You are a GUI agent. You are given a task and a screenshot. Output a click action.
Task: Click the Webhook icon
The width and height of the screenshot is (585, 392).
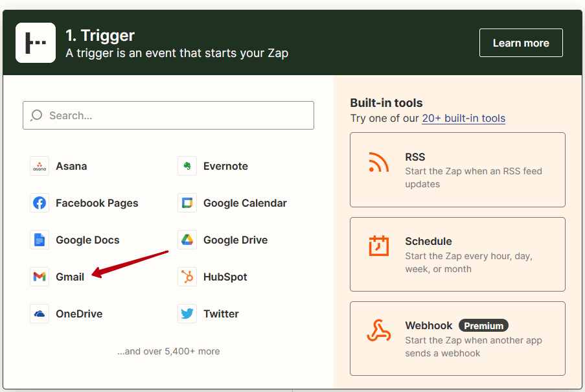point(379,330)
